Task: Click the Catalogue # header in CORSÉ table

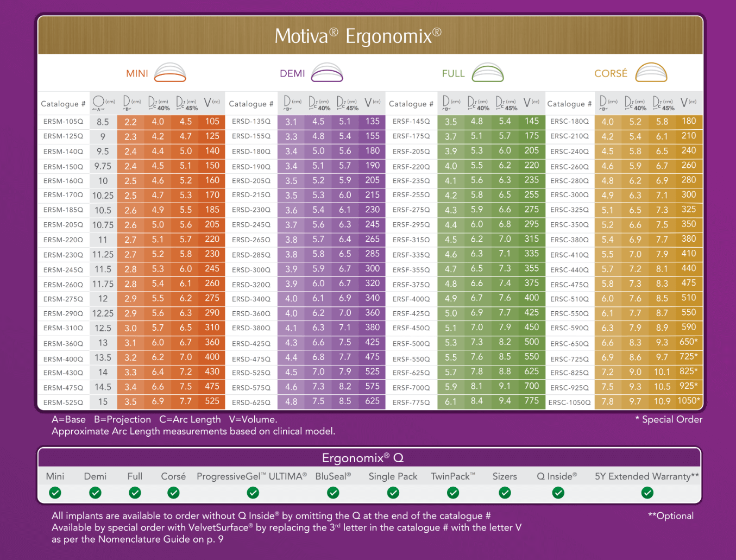Action: click(569, 104)
